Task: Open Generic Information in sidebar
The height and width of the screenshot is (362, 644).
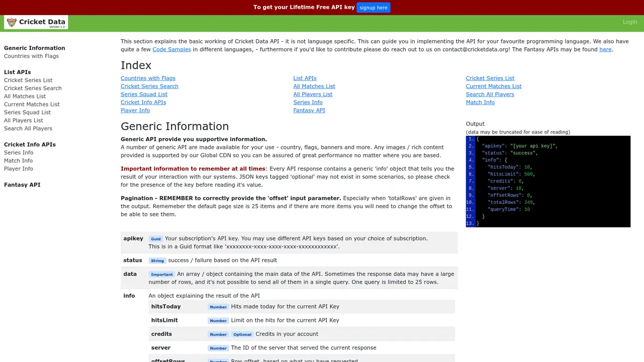Action: pyautogui.click(x=34, y=48)
